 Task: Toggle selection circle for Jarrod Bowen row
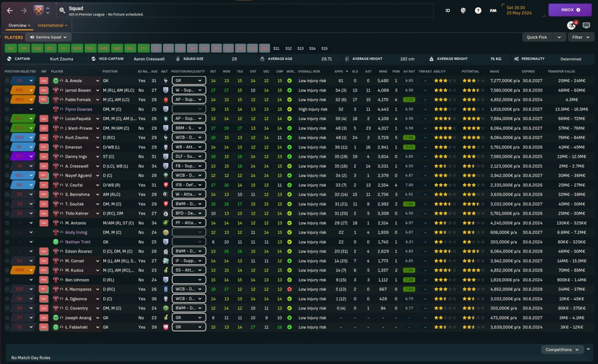(x=7, y=90)
